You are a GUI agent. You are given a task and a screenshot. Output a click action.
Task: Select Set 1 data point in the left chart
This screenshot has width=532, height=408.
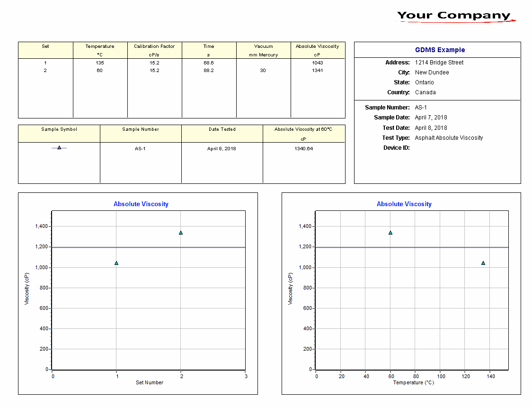[116, 263]
